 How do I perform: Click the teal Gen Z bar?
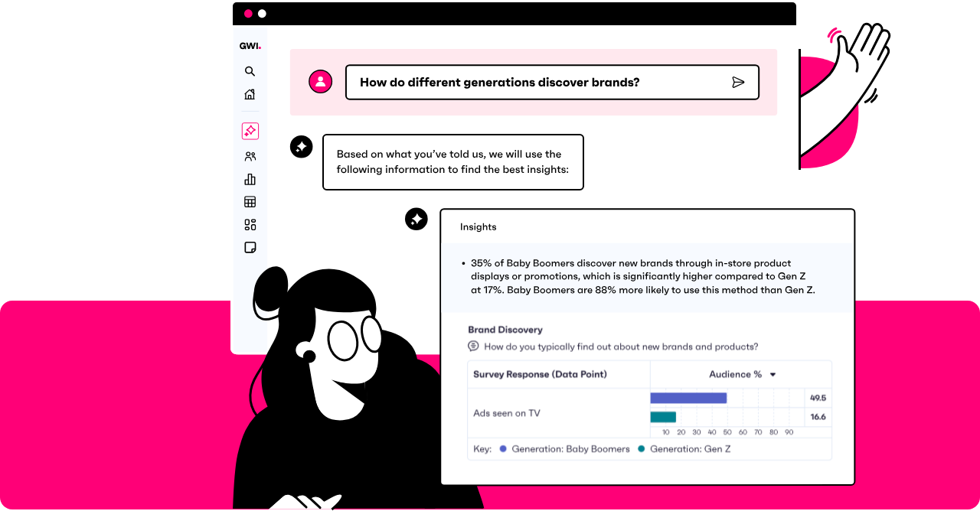pyautogui.click(x=663, y=417)
